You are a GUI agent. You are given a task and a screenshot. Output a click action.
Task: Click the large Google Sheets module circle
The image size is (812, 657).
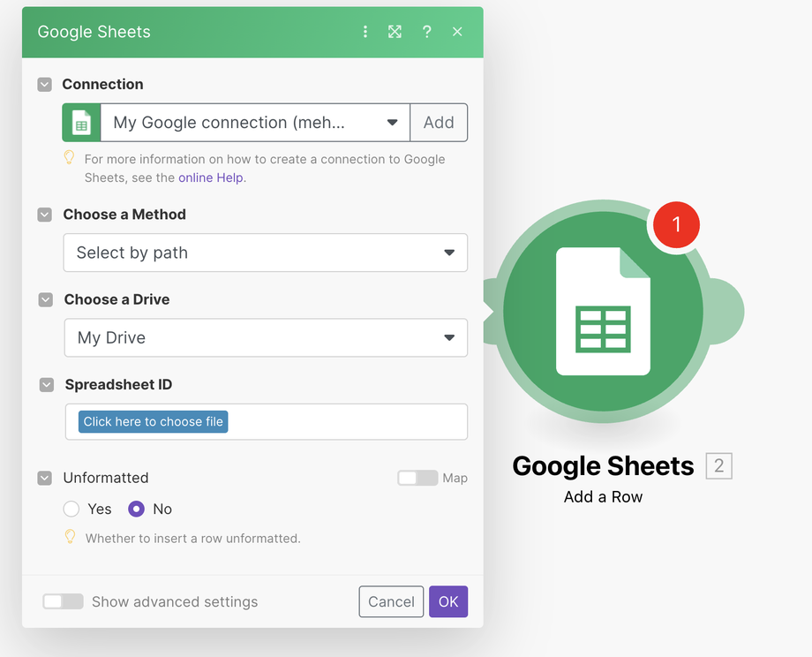click(603, 312)
